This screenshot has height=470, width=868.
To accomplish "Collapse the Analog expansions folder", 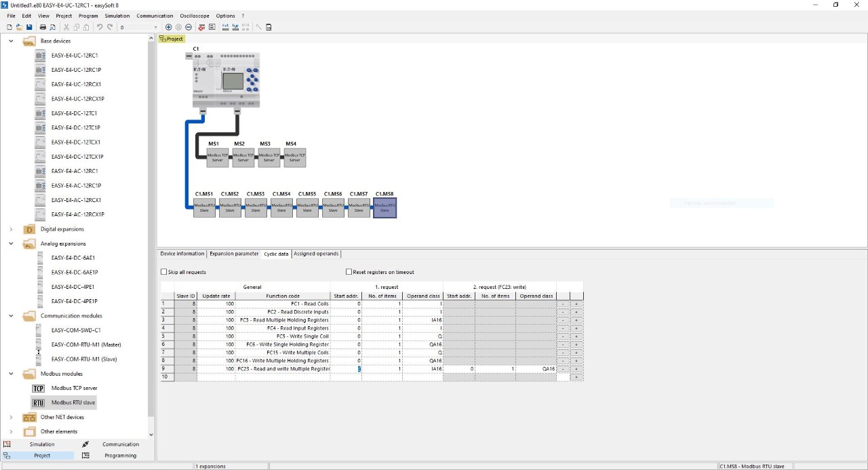I will click(11, 243).
